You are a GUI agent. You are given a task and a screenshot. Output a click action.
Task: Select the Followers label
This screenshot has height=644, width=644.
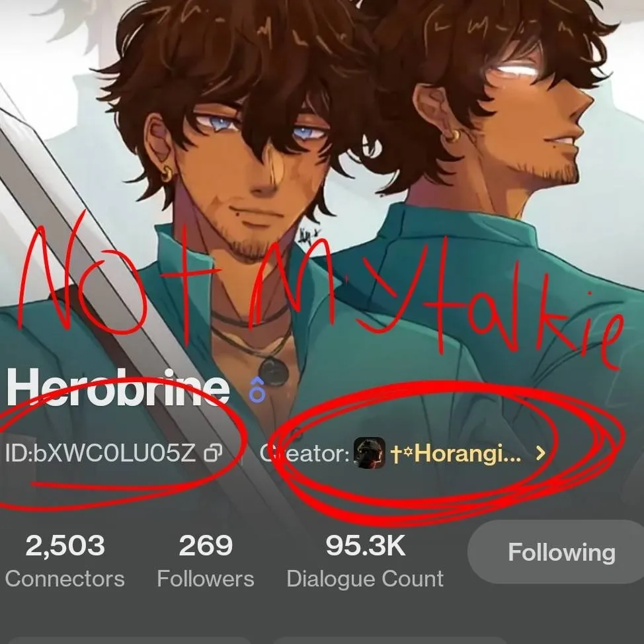tap(206, 579)
